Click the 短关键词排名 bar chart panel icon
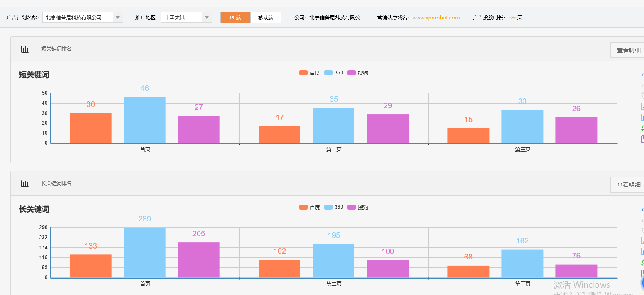This screenshot has height=295, width=644. point(24,49)
